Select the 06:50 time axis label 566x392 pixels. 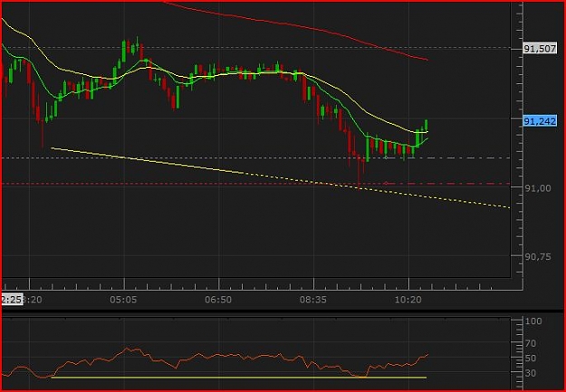point(218,300)
